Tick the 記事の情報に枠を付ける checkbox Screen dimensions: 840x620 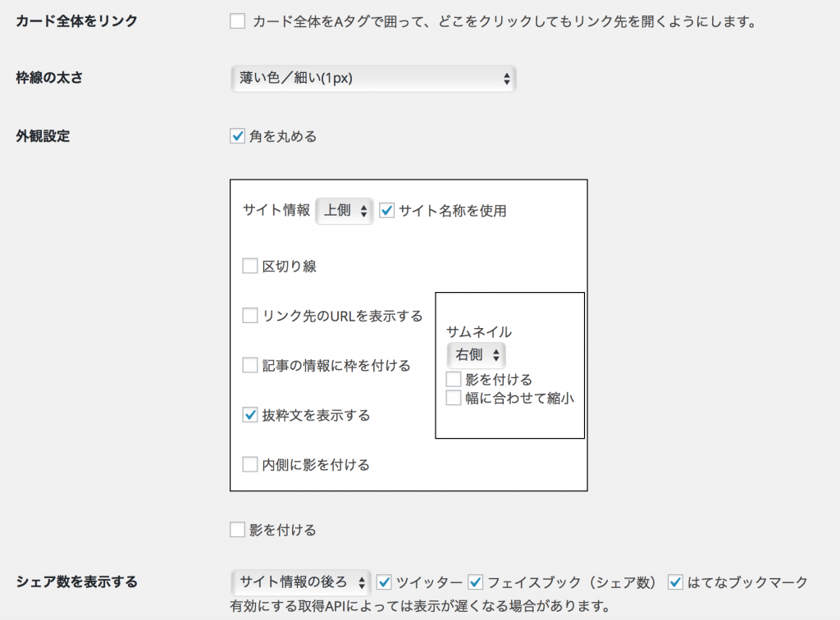tap(250, 366)
